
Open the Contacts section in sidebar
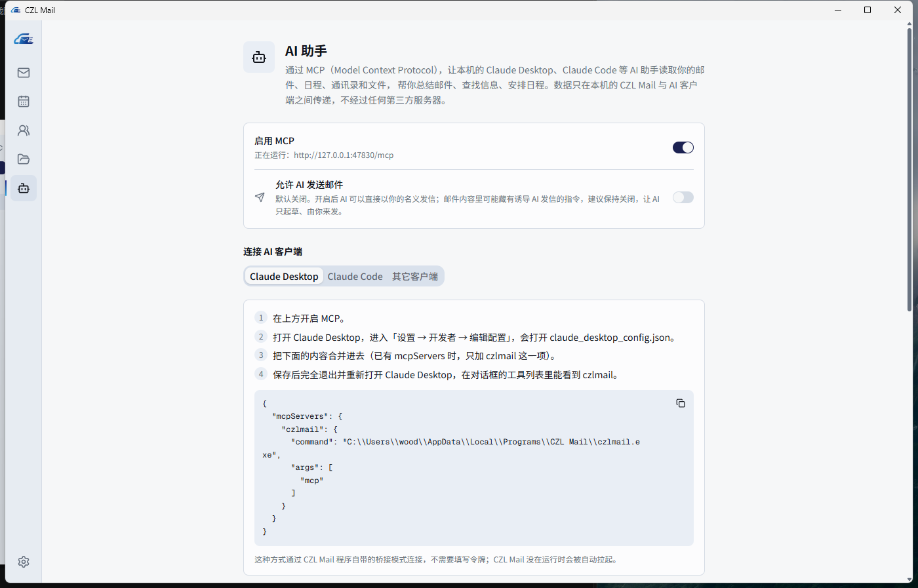[x=24, y=130]
